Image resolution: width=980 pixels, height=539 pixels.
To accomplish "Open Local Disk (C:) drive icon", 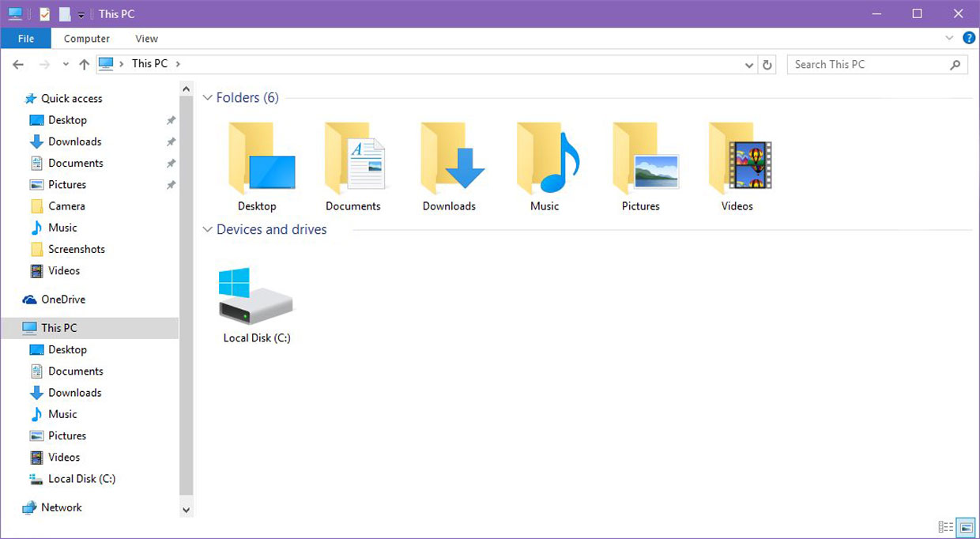I will (x=256, y=297).
